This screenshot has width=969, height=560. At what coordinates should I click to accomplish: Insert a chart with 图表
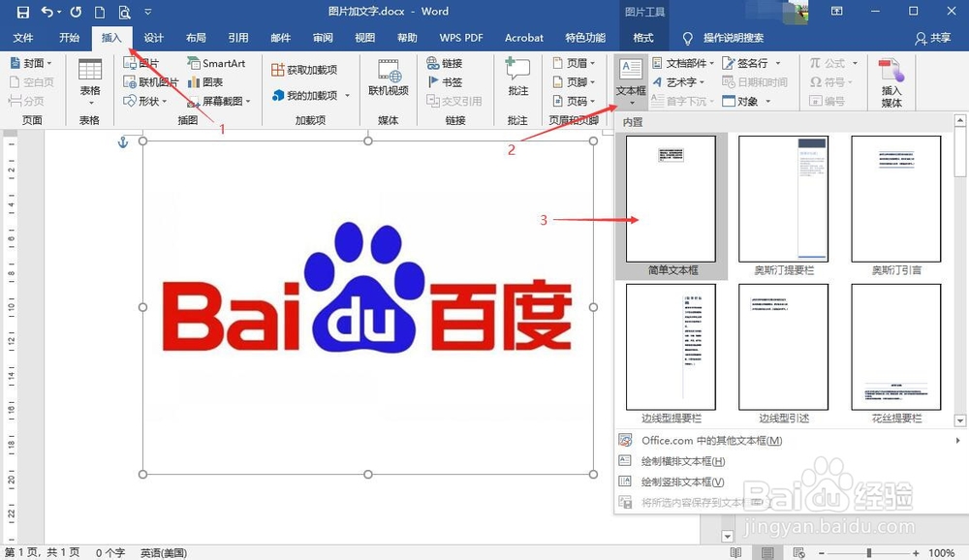tap(205, 82)
